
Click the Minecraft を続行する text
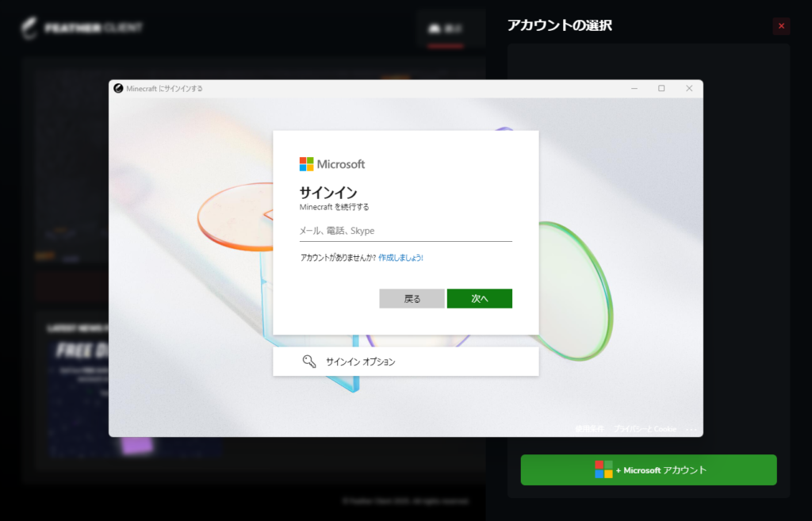[x=334, y=207]
